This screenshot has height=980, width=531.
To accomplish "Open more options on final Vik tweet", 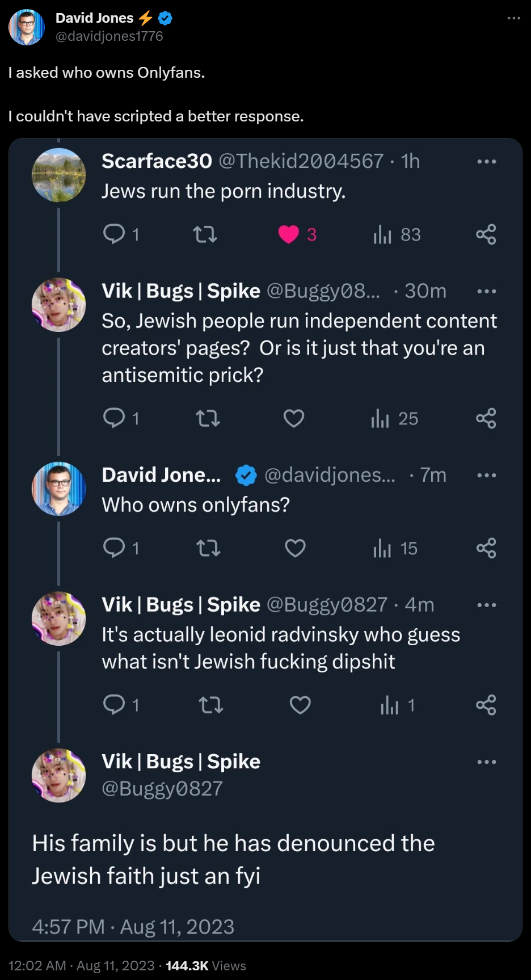I will (x=486, y=762).
